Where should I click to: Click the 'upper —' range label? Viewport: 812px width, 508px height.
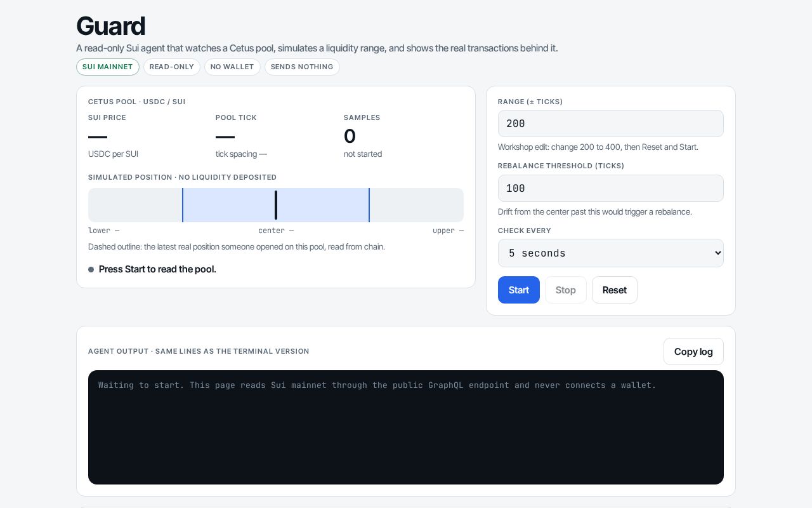(448, 231)
